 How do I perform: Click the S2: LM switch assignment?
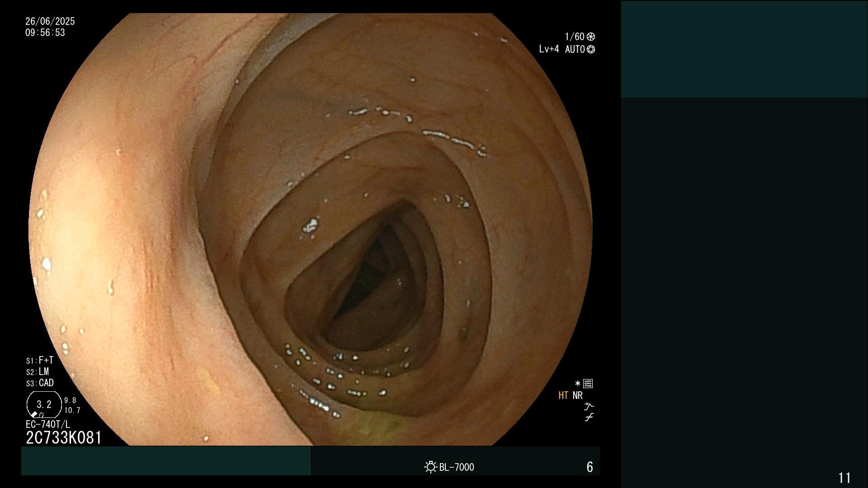click(x=38, y=371)
